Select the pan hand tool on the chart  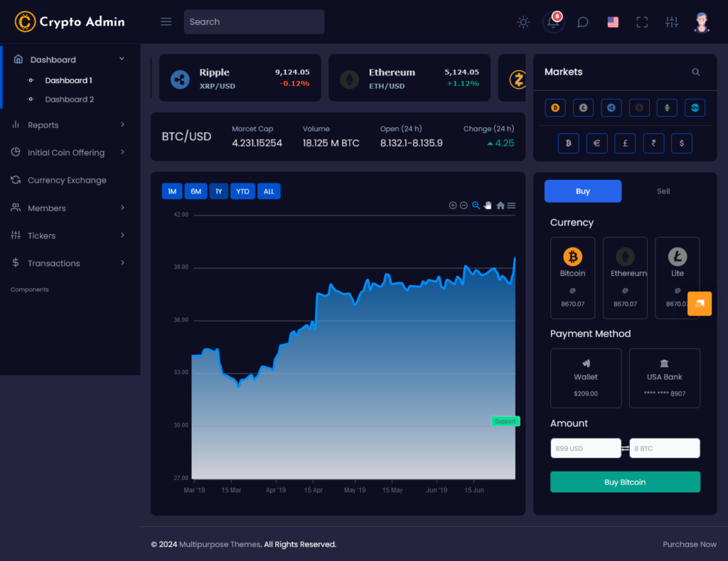coord(488,205)
